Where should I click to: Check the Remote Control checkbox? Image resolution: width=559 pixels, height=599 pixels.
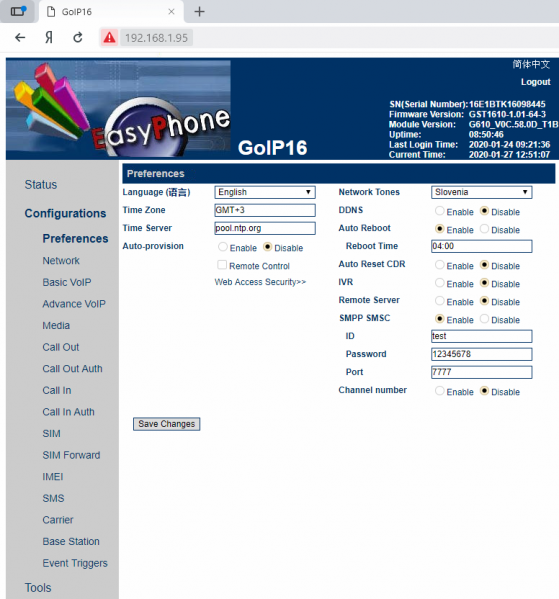coord(222,265)
